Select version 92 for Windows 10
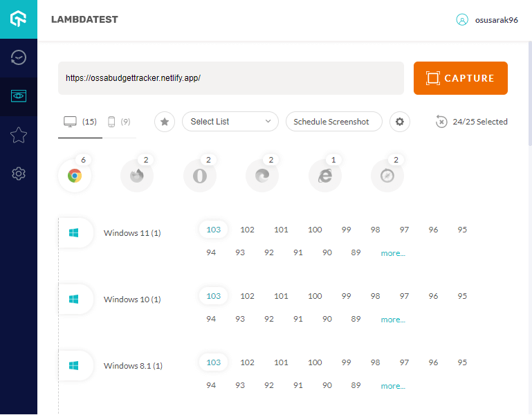532x415 pixels. (x=269, y=319)
